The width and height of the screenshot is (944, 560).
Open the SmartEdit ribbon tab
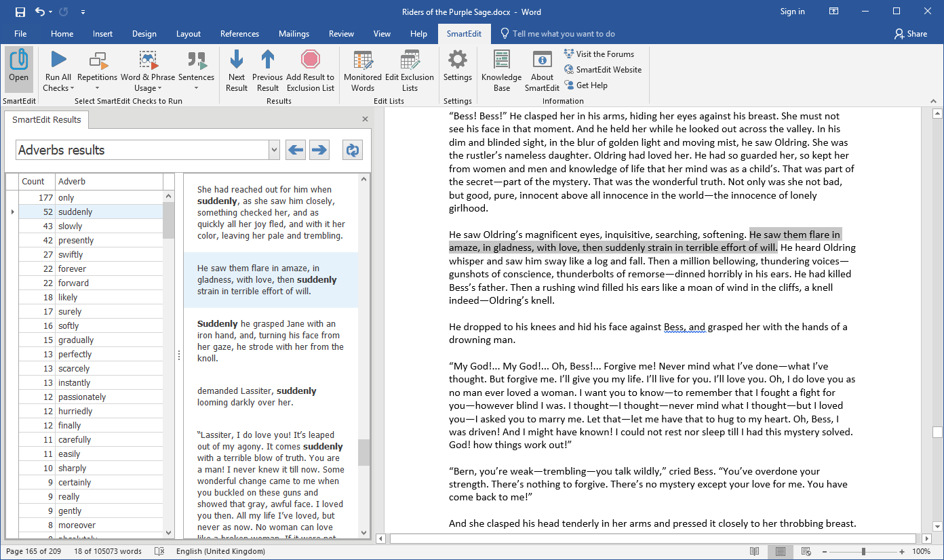click(464, 33)
